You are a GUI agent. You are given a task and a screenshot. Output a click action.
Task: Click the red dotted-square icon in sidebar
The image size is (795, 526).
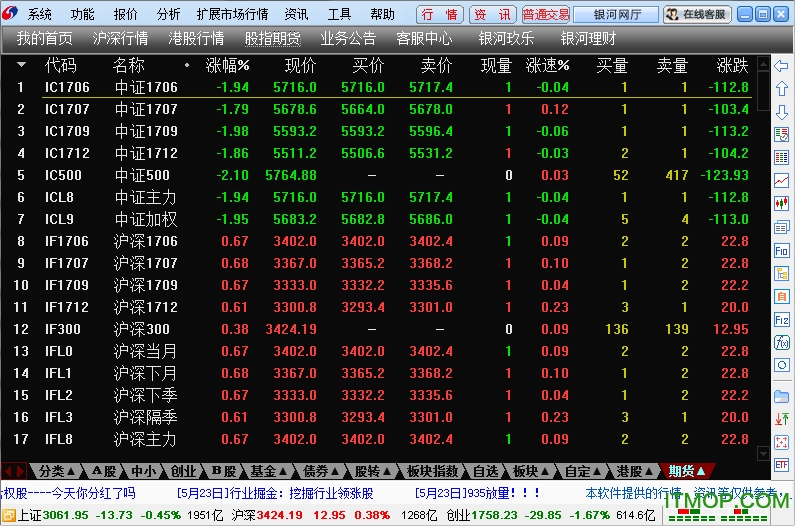coord(781,442)
